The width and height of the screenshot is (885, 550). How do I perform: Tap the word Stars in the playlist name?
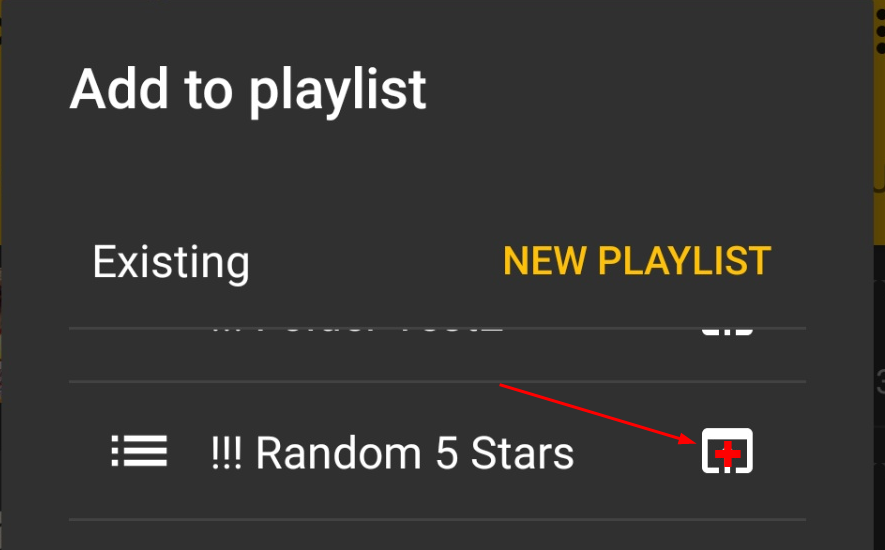tap(522, 453)
